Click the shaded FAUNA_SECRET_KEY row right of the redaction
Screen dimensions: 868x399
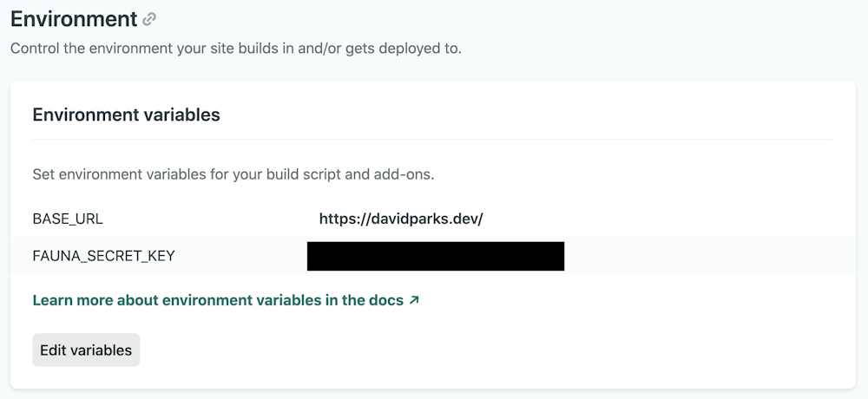(x=694, y=256)
